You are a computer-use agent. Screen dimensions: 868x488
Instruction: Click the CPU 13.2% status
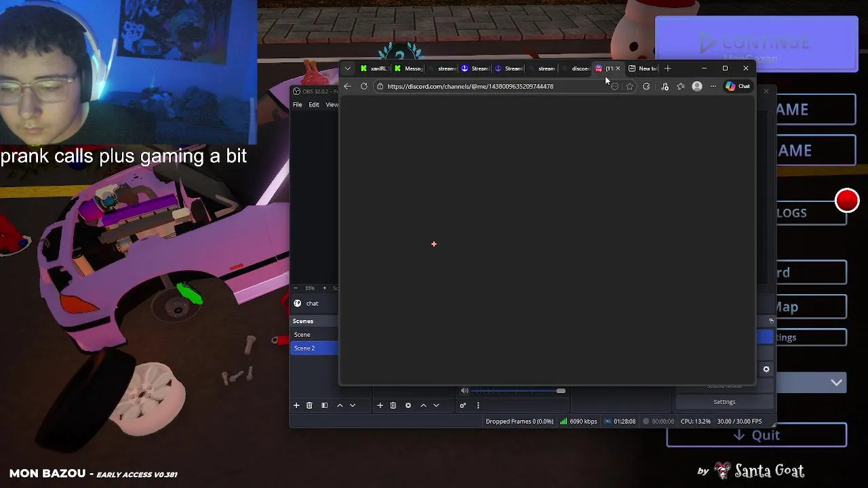click(x=696, y=422)
